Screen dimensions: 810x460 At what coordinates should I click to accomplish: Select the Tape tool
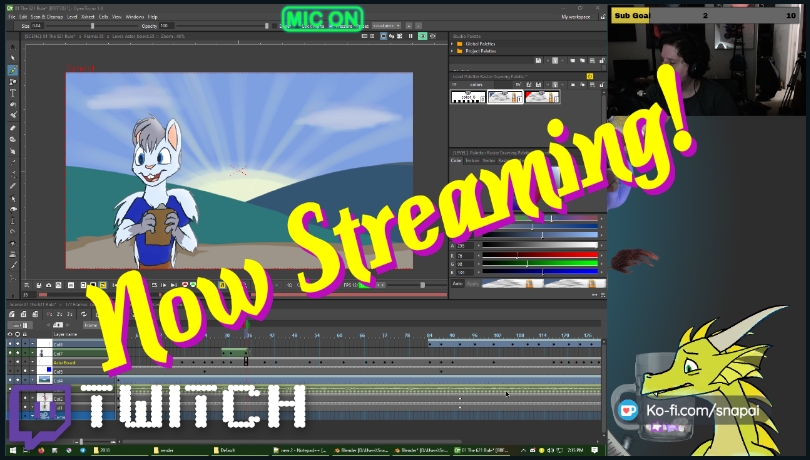click(12, 140)
